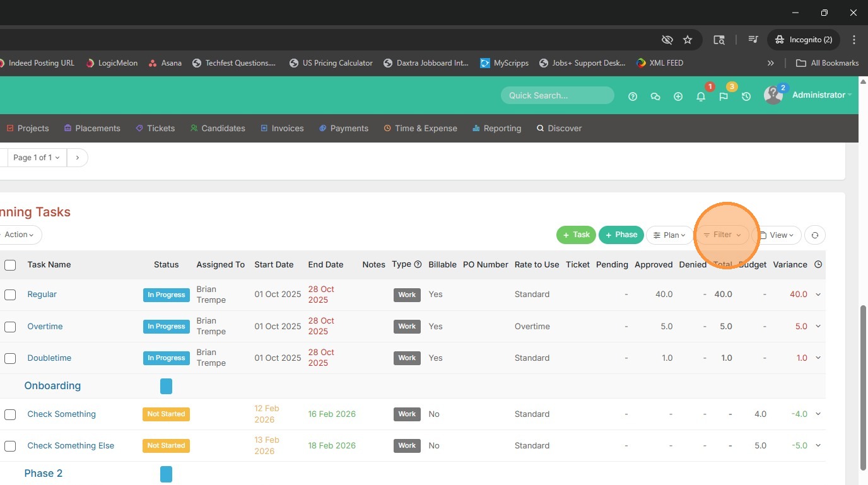
Task: Open the Daxtra Jobboard bookmark
Action: (x=426, y=63)
